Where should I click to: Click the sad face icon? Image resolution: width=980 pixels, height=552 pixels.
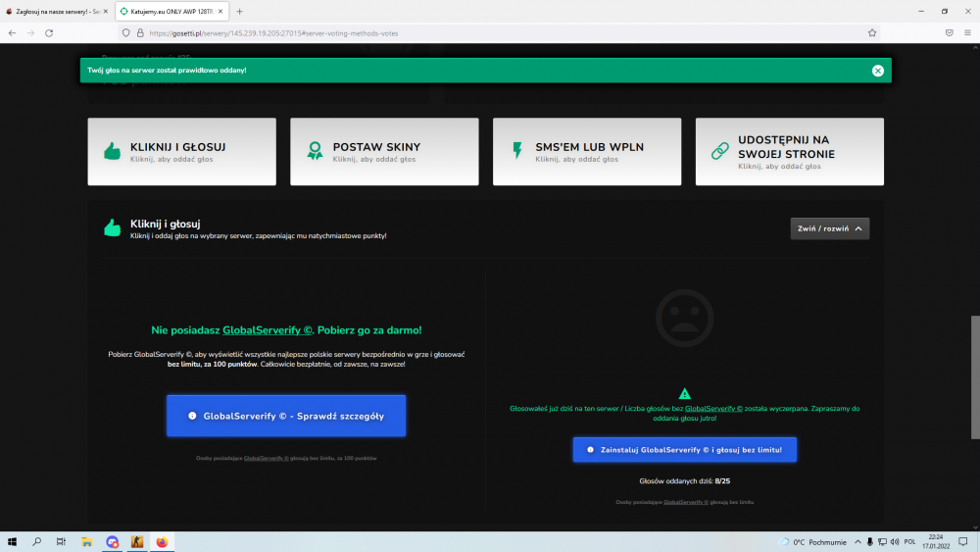[684, 319]
